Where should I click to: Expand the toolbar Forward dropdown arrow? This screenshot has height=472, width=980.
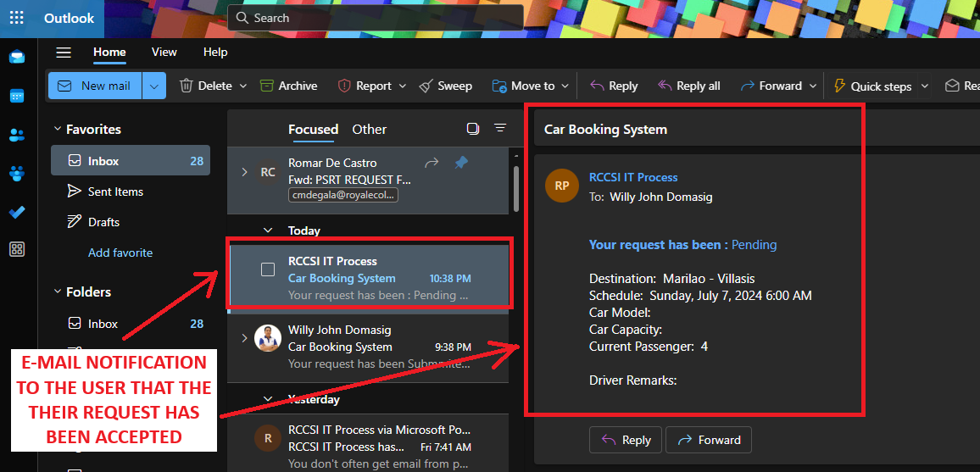(812, 86)
